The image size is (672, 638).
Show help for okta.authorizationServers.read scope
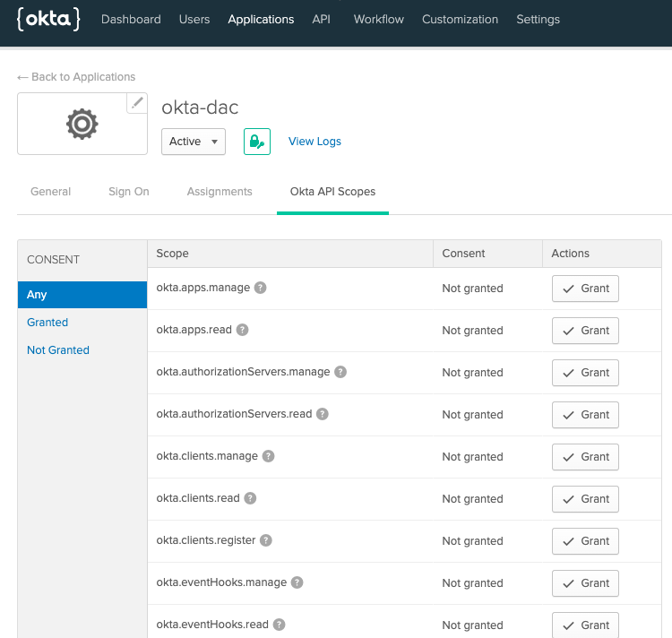coord(323,414)
